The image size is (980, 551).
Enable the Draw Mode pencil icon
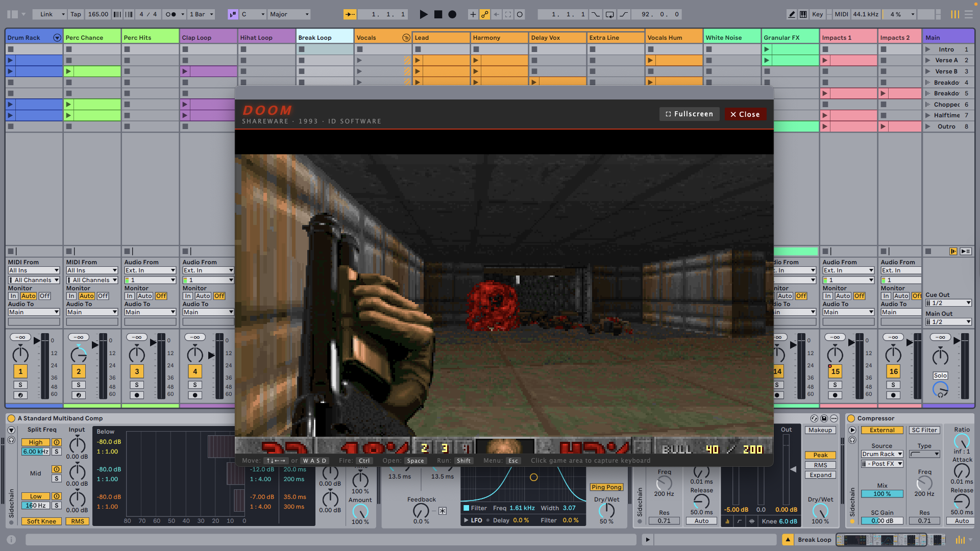click(792, 14)
